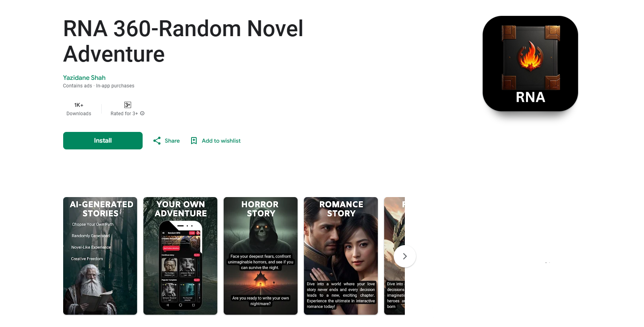Click the Rated for 3+ label
This screenshot has height=327, width=644.
point(124,114)
